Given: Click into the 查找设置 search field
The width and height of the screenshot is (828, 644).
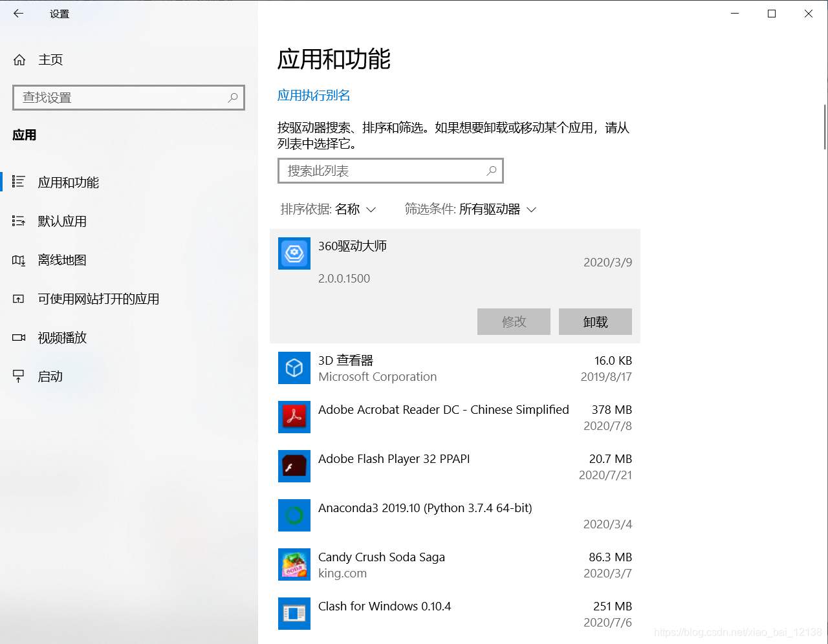Looking at the screenshot, I should (x=129, y=98).
